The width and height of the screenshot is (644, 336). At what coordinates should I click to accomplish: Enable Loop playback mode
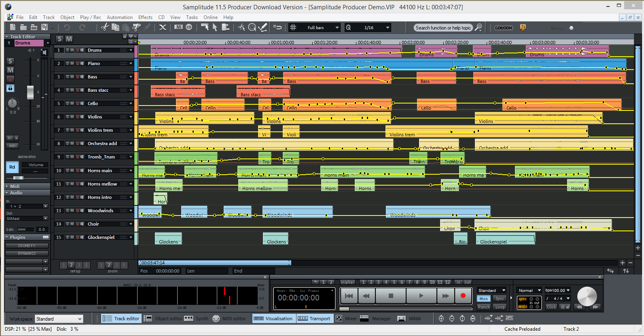click(500, 307)
